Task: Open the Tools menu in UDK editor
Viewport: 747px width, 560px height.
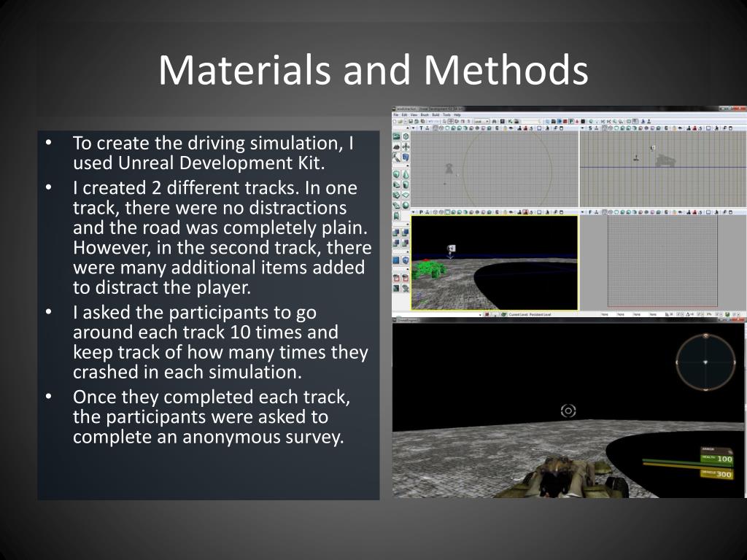Action: [447, 114]
